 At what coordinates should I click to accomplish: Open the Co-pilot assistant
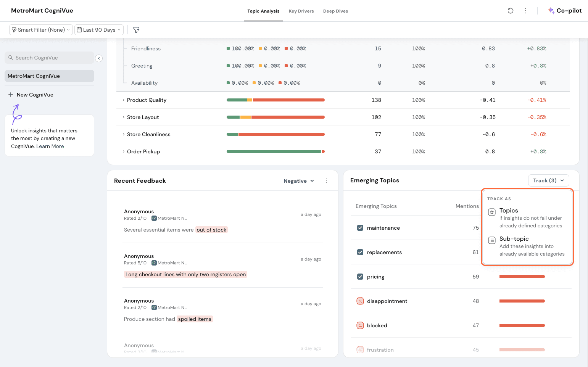point(565,11)
